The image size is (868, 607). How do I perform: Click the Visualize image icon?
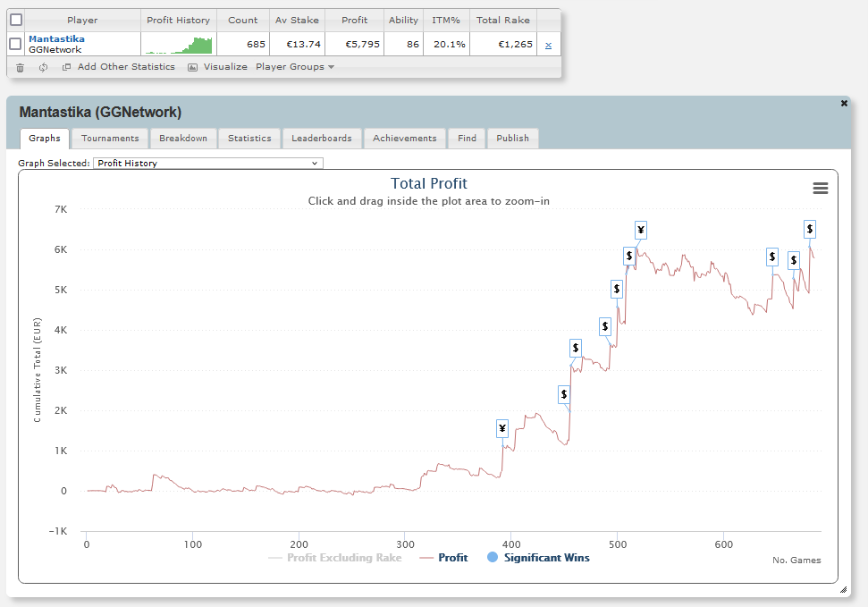[x=192, y=68]
